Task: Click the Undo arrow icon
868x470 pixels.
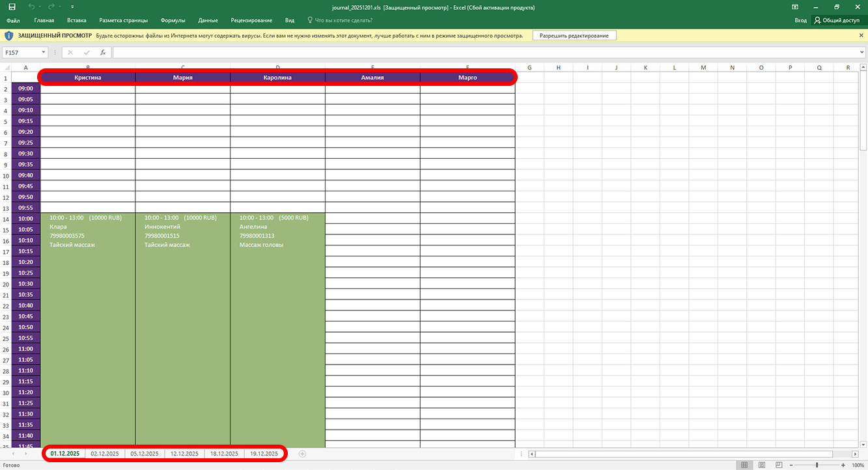Action: click(x=33, y=7)
